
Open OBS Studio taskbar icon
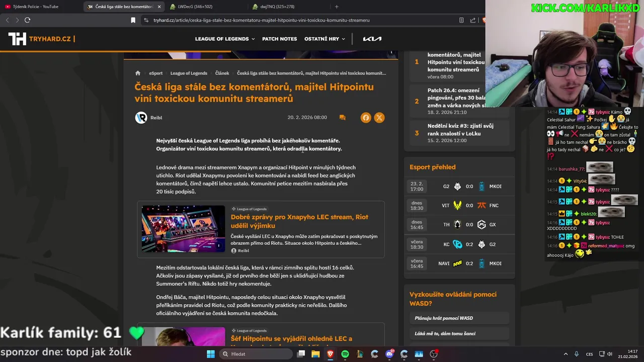pos(434,354)
